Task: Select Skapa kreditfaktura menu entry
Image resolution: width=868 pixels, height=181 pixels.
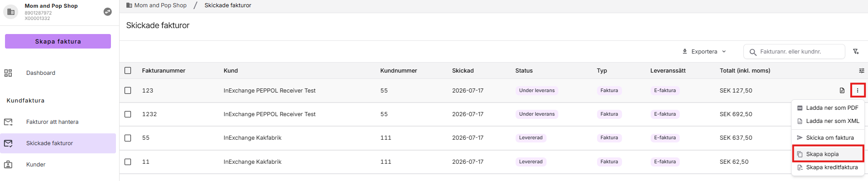Action: [x=828, y=167]
